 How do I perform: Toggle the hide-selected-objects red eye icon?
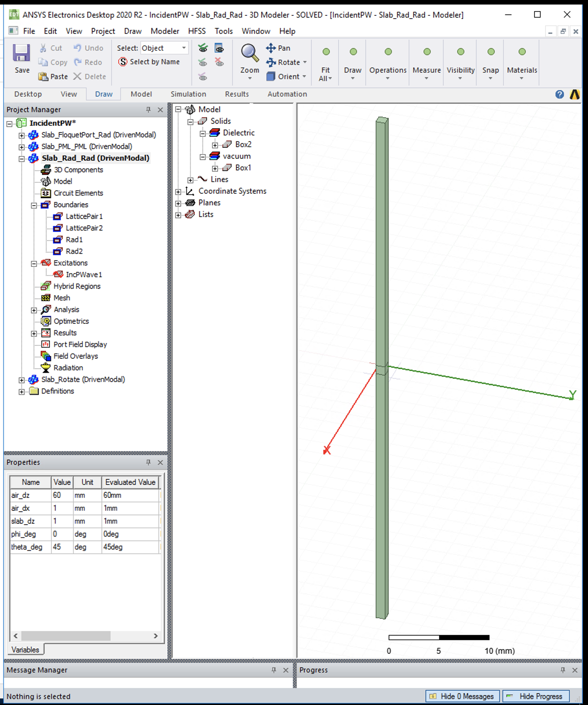tap(219, 62)
